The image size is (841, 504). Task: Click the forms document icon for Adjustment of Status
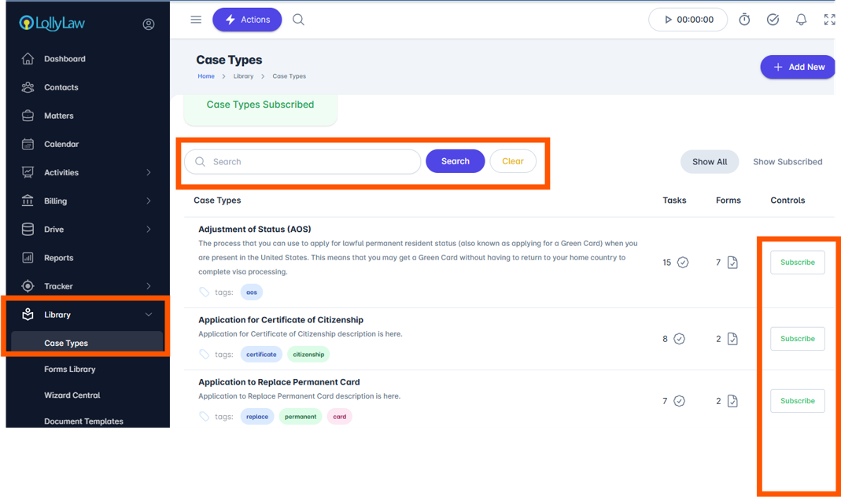tap(732, 262)
